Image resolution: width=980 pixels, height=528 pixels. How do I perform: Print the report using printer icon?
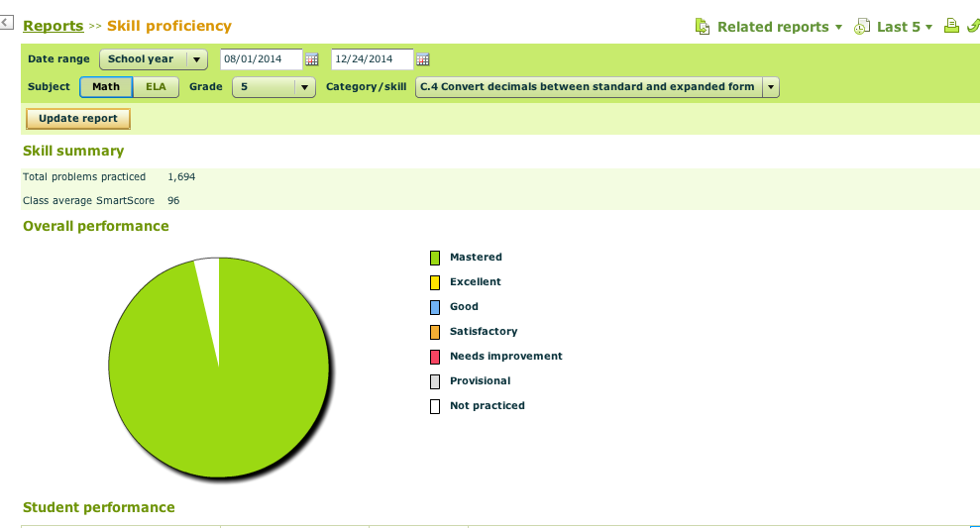951,26
